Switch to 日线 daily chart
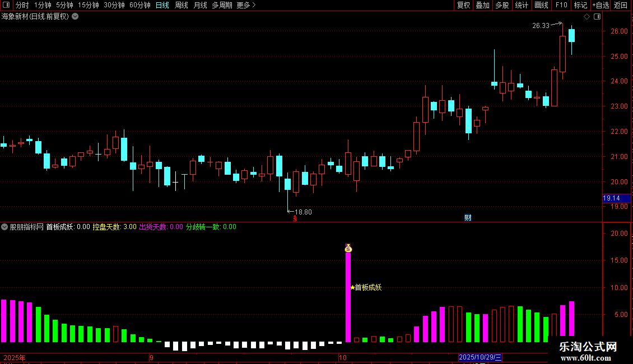This screenshot has width=633, height=364. [162, 5]
